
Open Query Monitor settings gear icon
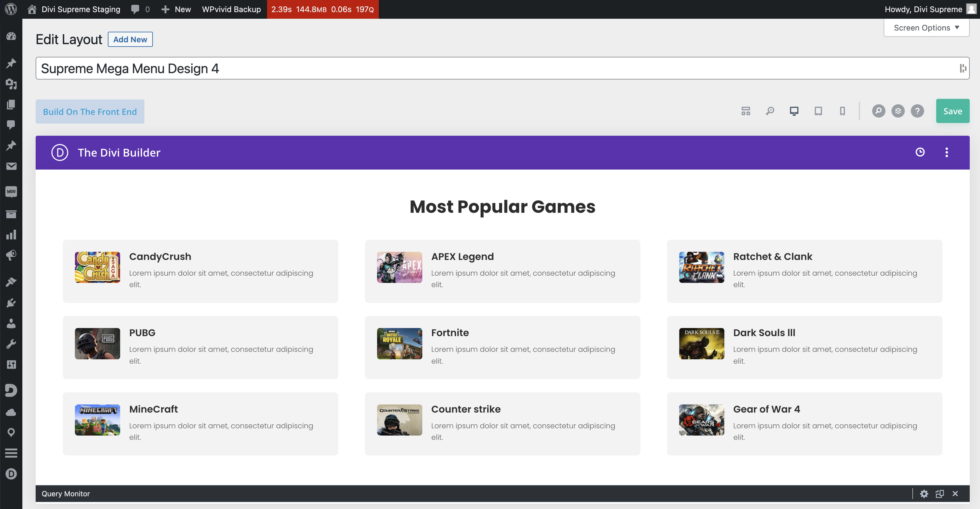point(924,494)
